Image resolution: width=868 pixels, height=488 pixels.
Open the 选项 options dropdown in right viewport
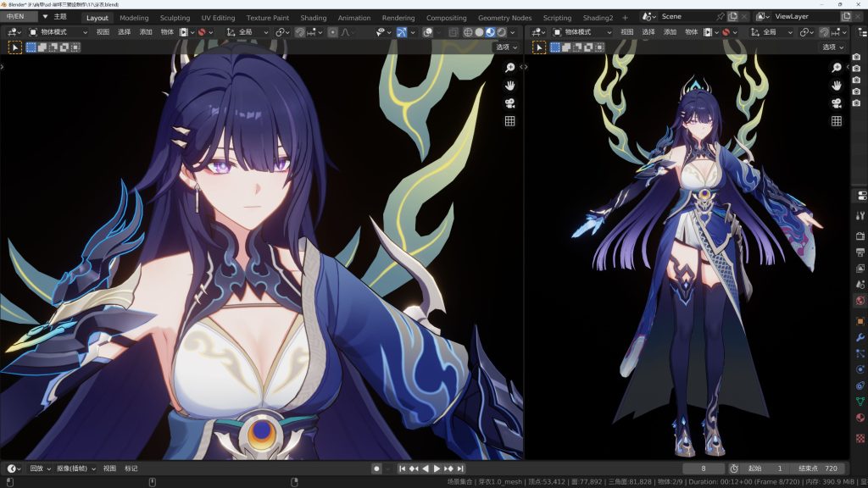(832, 47)
